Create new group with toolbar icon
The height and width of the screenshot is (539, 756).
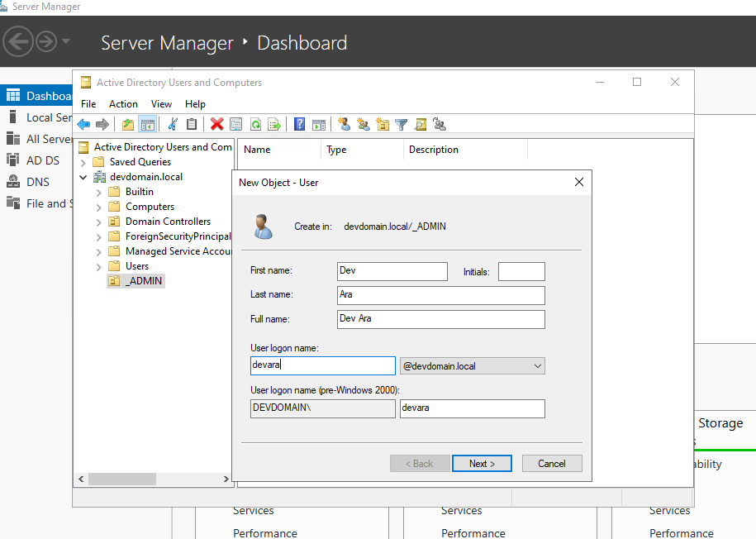(x=363, y=125)
